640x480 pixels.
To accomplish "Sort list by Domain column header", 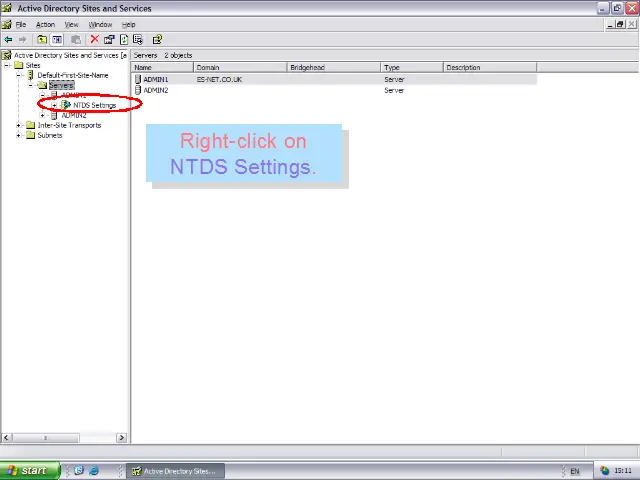I will [240, 67].
